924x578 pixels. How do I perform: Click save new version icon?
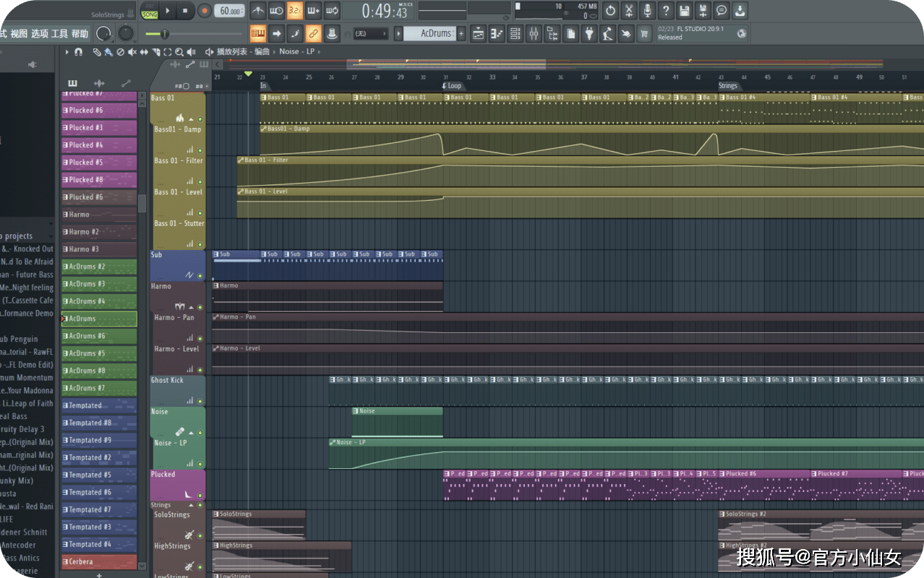[703, 11]
